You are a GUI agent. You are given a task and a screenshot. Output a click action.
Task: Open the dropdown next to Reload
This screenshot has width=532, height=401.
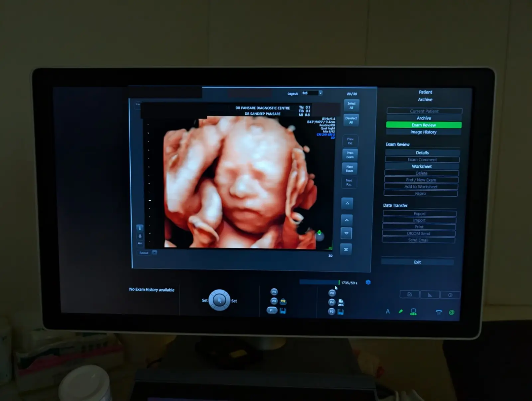155,253
